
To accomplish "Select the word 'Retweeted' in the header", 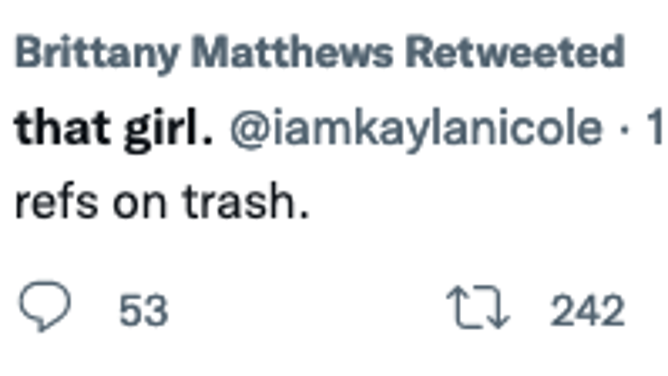I will [x=515, y=53].
